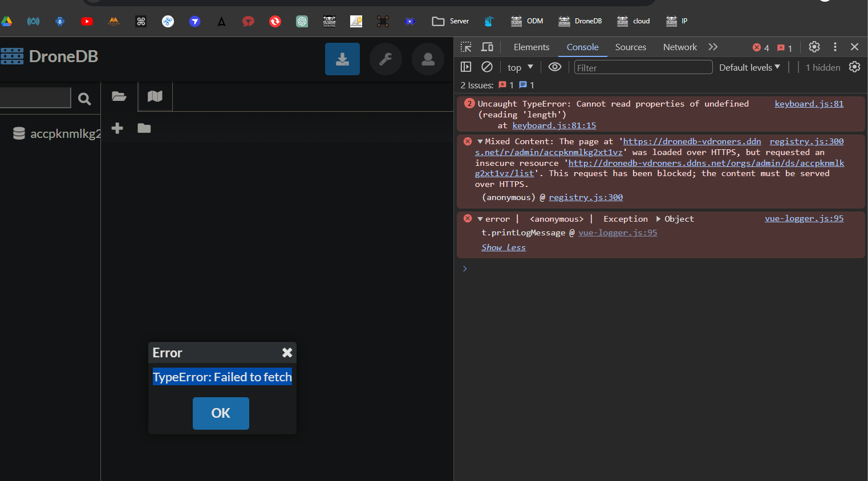Toggle live expression eye icon
The width and height of the screenshot is (868, 481).
pos(554,67)
